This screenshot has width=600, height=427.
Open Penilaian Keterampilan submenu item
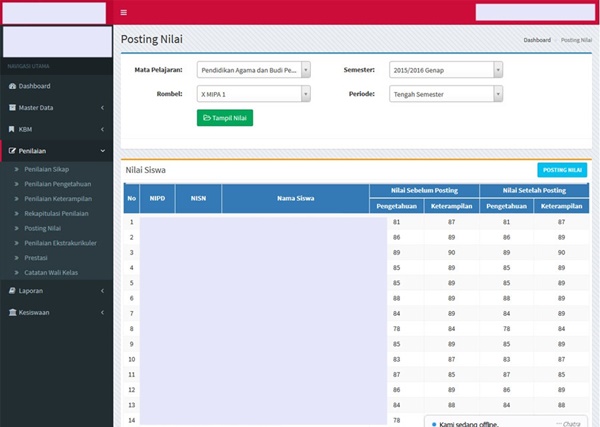pos(58,199)
